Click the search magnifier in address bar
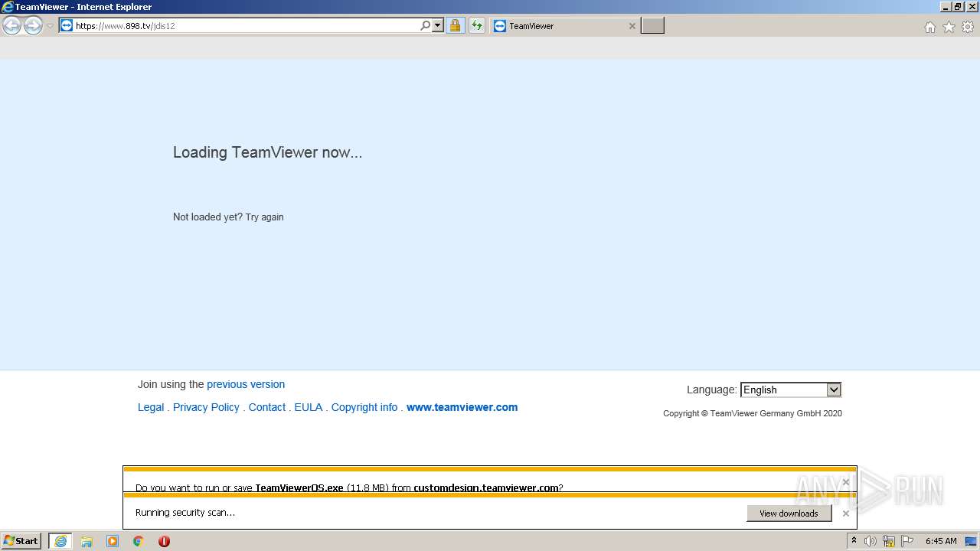This screenshot has height=551, width=980. [426, 25]
